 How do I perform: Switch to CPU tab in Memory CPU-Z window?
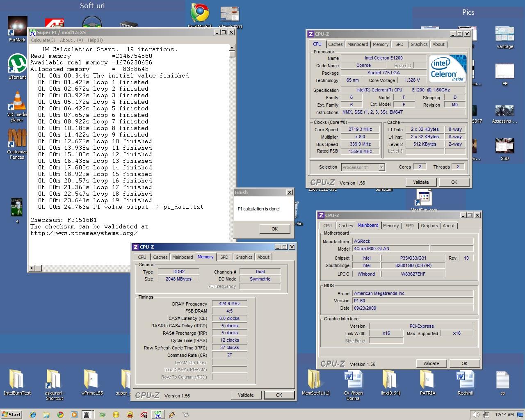142,257
